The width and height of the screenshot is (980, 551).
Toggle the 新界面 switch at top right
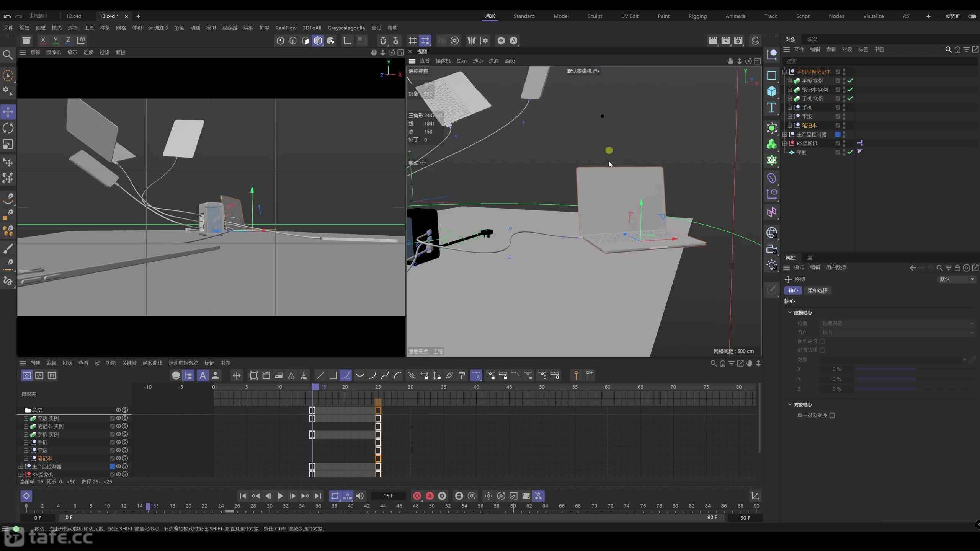972,16
